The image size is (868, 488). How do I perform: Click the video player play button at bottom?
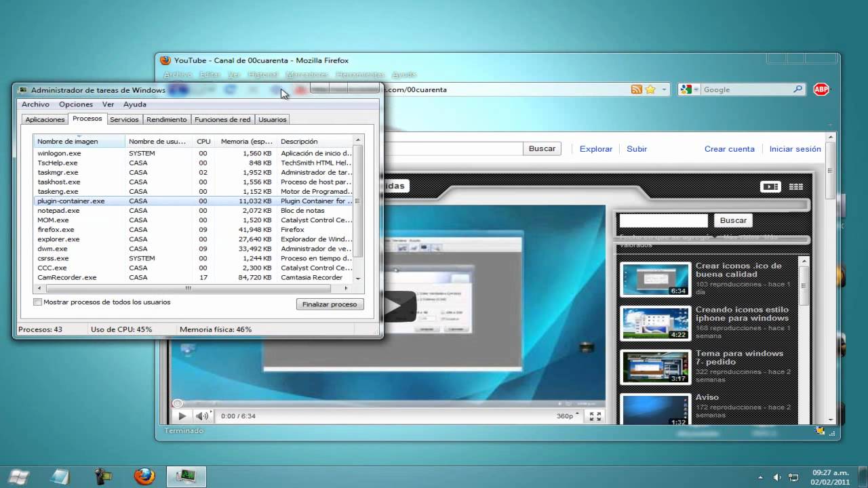[182, 416]
